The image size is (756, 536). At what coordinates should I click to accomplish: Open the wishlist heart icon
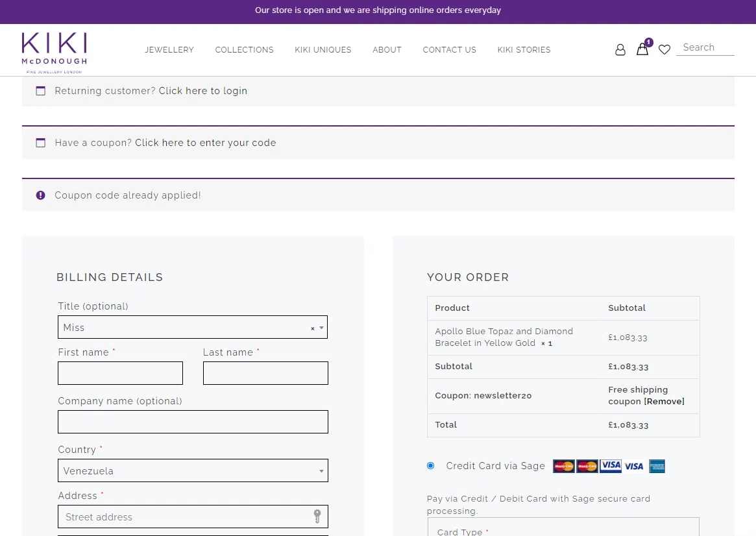[x=665, y=50]
